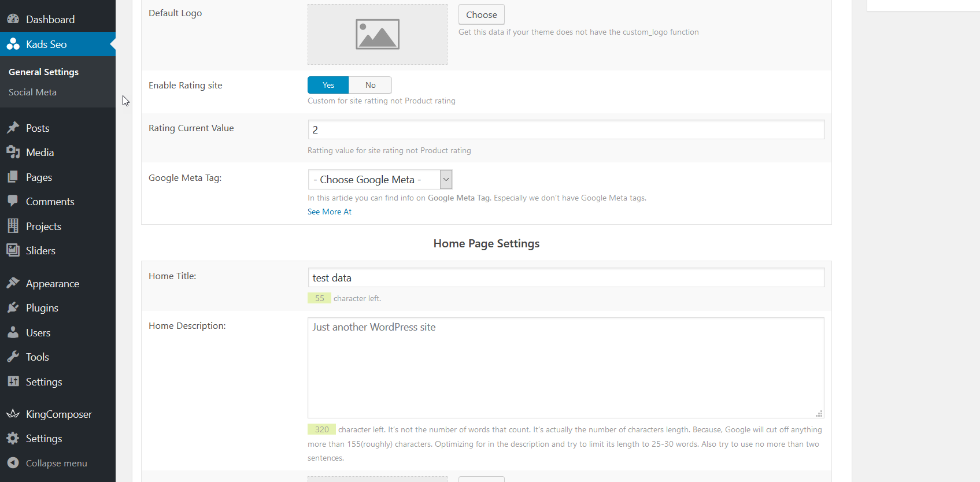Image resolution: width=980 pixels, height=482 pixels.
Task: Click the Dashboard gauge icon
Action: 13,19
